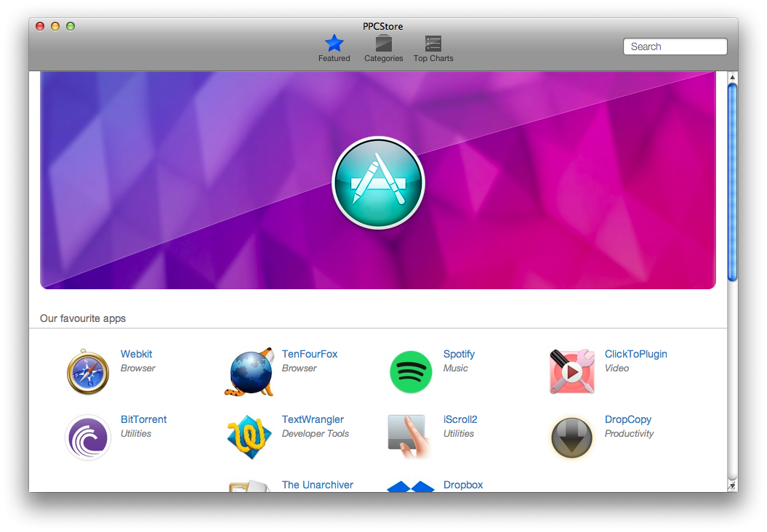Open The Unarchiver app link
The width and height of the screenshot is (767, 532).
[318, 485]
